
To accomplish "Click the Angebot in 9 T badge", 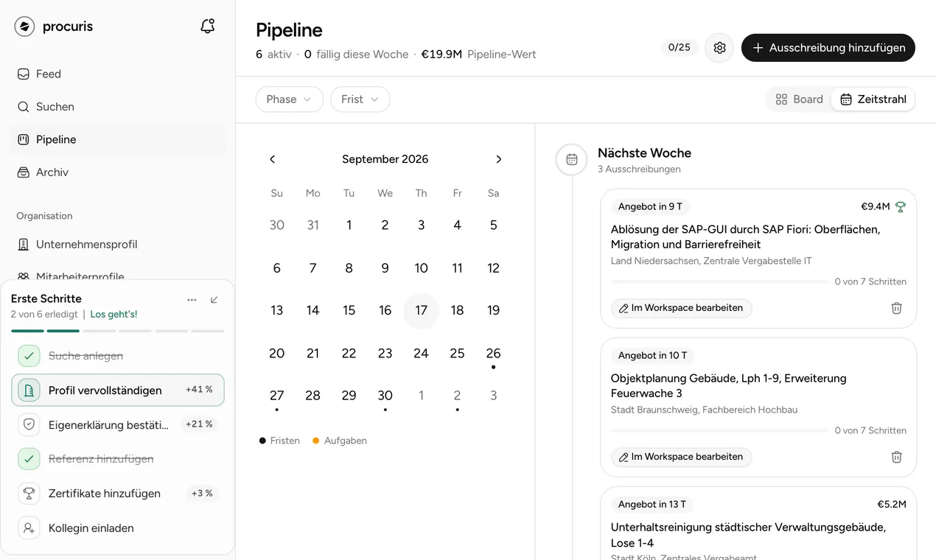I will pos(650,207).
